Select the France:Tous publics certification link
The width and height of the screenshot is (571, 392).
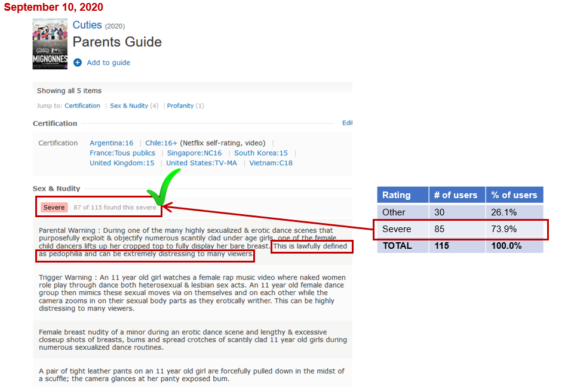pos(122,153)
